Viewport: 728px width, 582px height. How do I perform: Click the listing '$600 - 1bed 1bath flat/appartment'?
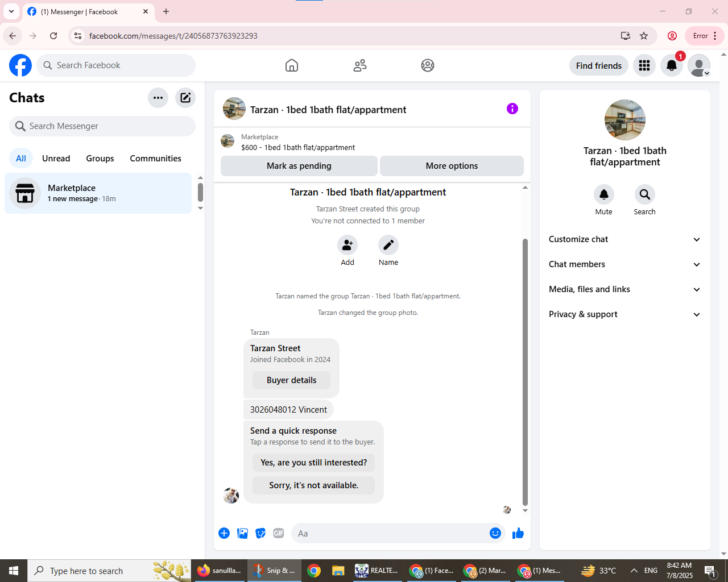(x=298, y=147)
